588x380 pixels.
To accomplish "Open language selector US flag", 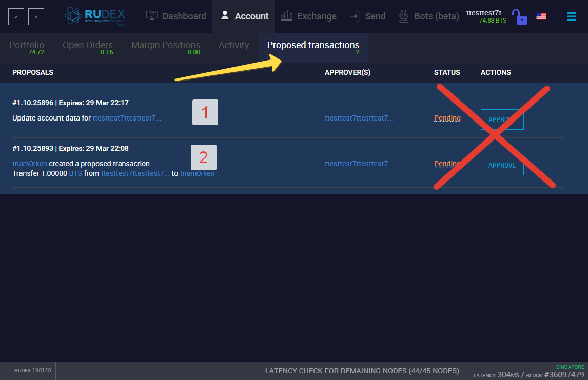I will 541,16.
